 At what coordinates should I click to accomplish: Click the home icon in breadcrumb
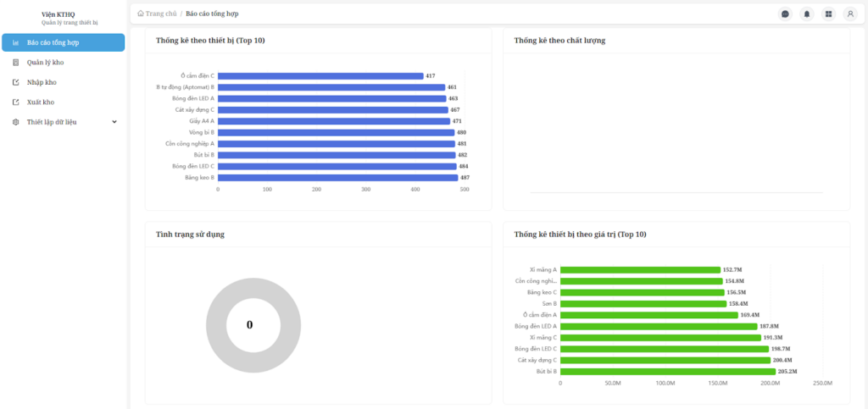coord(141,14)
